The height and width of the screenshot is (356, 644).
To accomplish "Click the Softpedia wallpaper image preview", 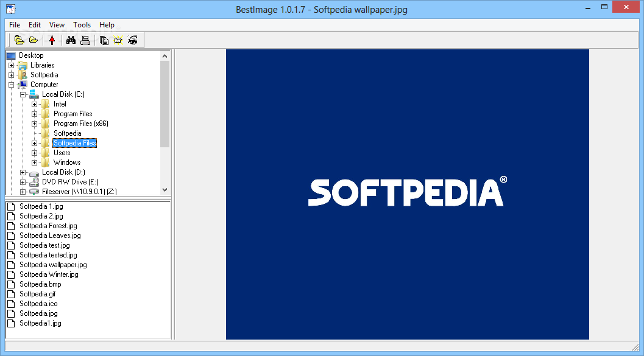I will 408,194.
